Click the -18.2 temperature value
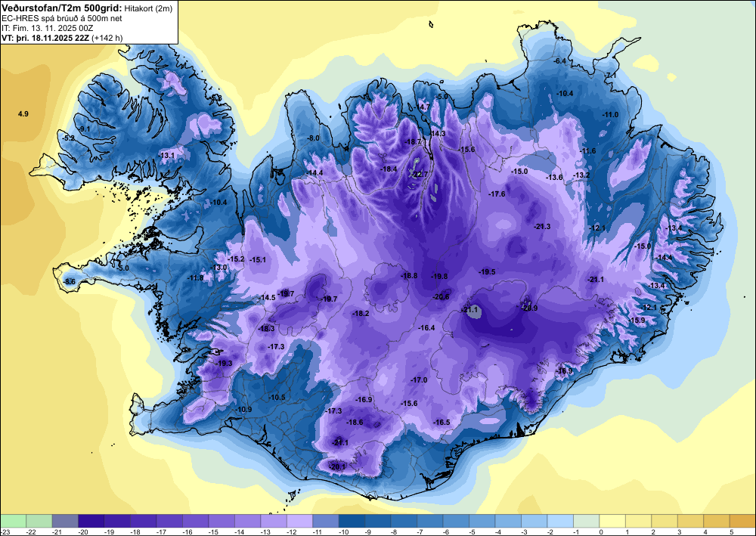This screenshot has width=756, height=536. pyautogui.click(x=361, y=313)
